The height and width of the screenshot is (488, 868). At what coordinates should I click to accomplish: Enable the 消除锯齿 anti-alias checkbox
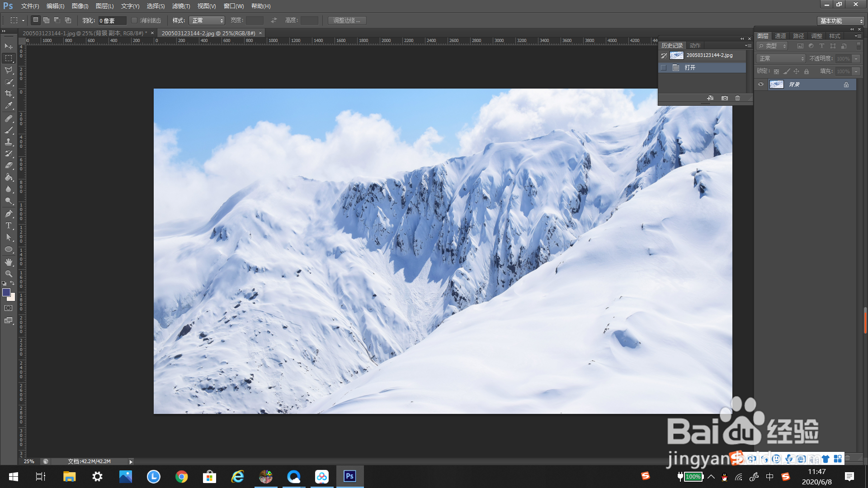point(134,20)
